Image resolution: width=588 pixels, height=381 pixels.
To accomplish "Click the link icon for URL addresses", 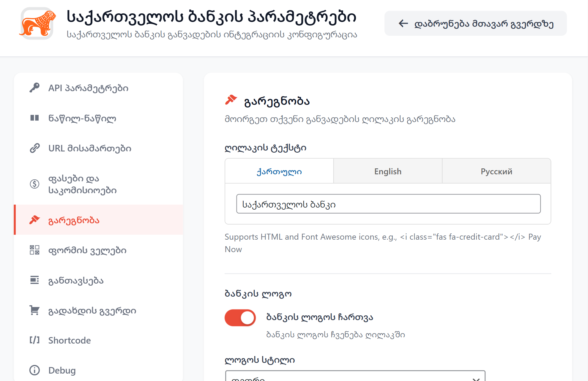I will 34,148.
